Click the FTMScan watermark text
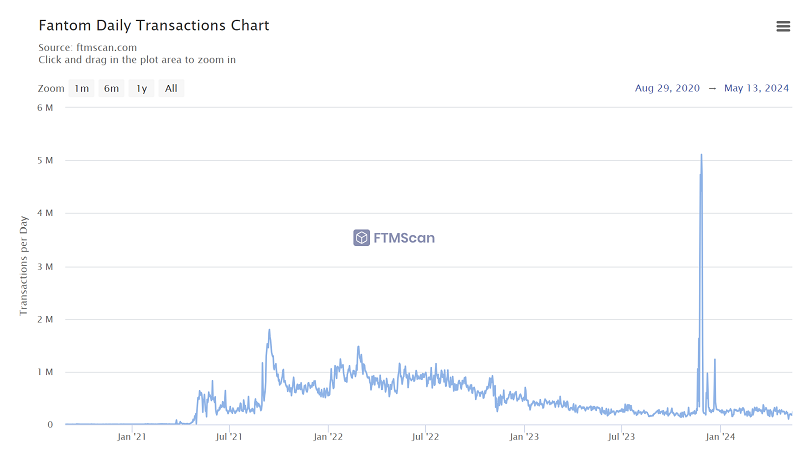Viewport: 800px width, 454px height. (x=404, y=238)
